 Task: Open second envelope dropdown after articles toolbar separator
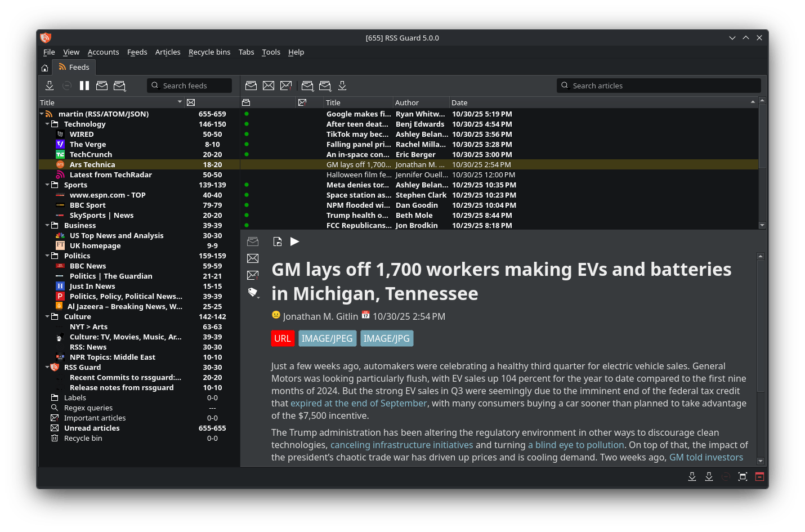coord(325,86)
